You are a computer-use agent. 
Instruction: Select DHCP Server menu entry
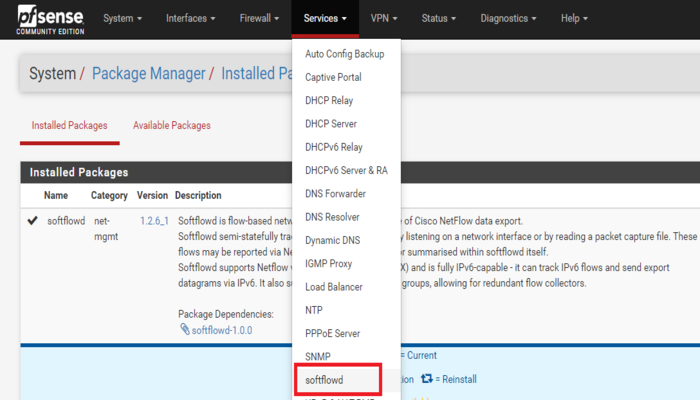point(331,124)
